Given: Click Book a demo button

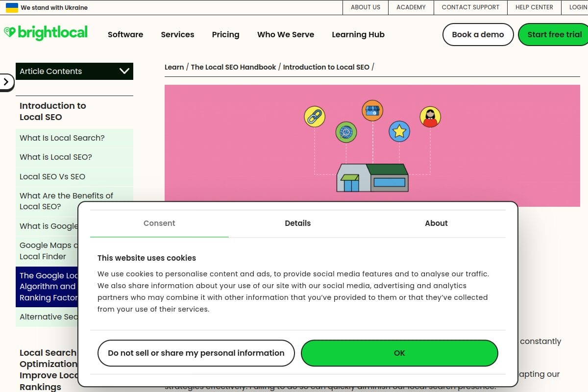Looking at the screenshot, I should [478, 34].
